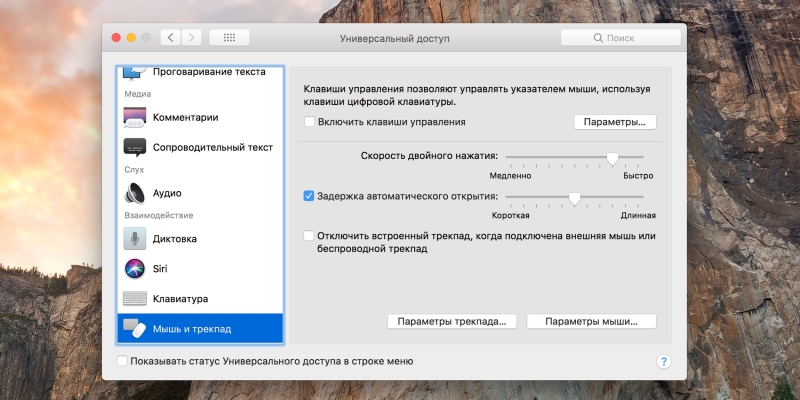
Task: Open Siri section in sidebar
Action: (200, 269)
